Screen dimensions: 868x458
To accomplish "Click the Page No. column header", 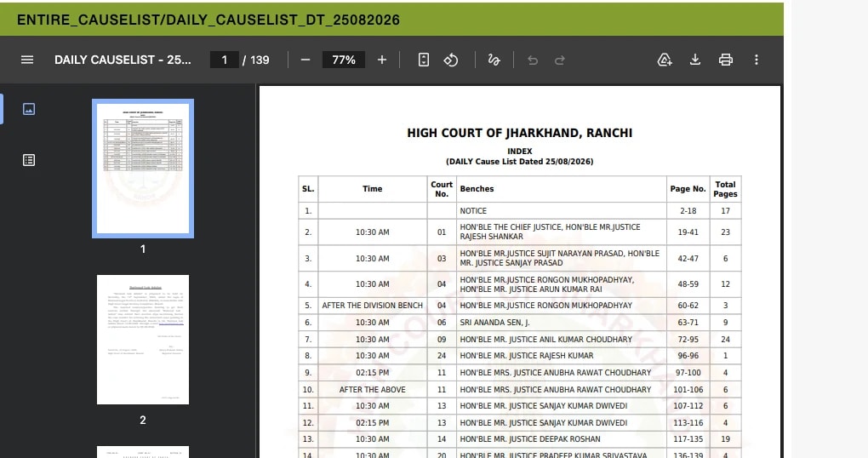I will pos(688,189).
